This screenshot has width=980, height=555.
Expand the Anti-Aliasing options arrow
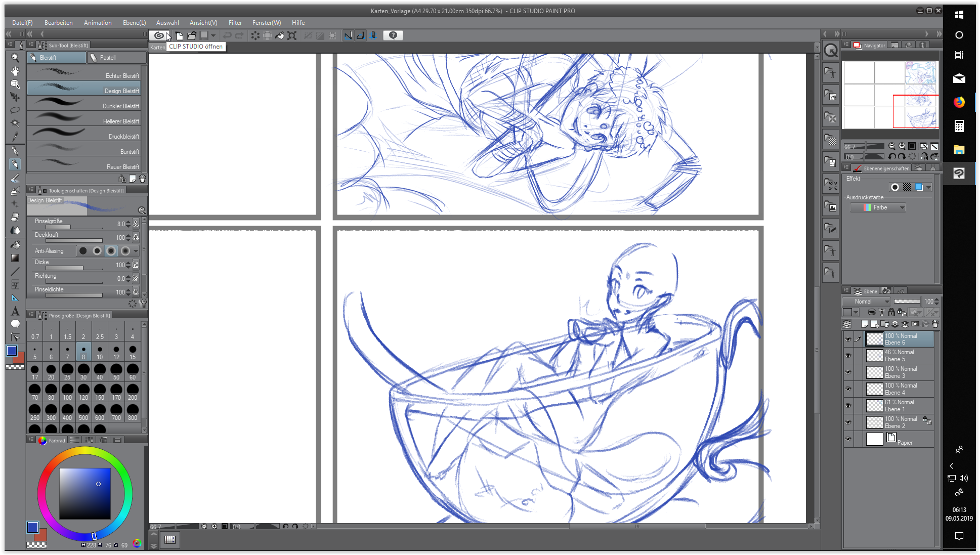point(136,251)
